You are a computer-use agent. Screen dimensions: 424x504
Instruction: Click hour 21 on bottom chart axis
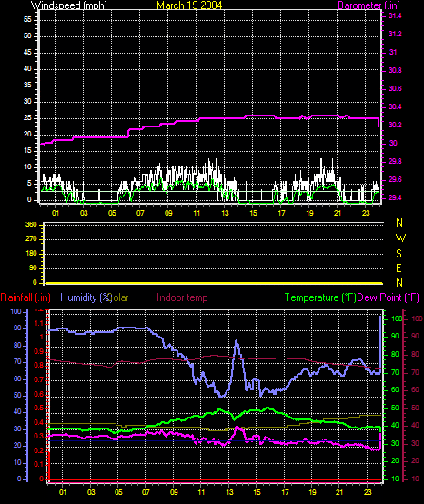click(339, 492)
